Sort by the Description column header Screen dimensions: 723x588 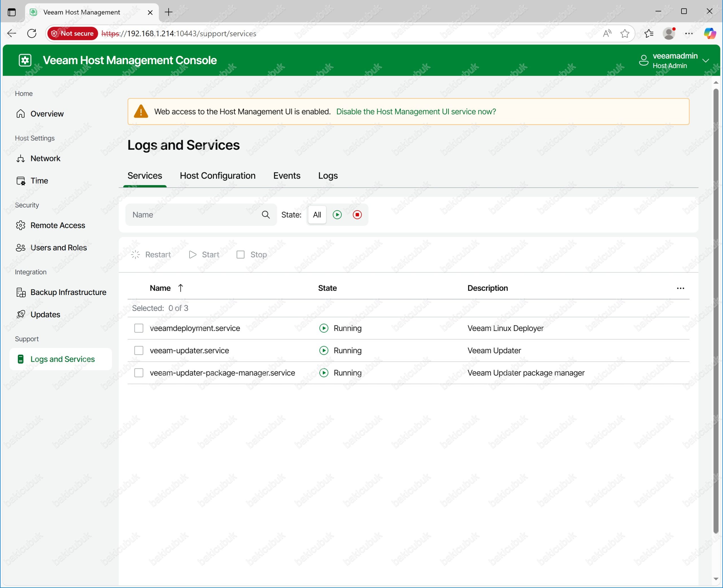tap(487, 288)
